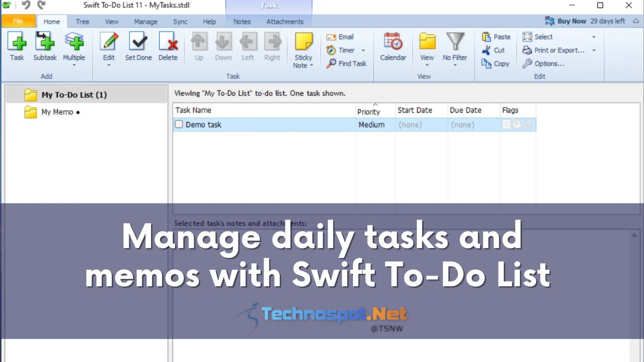Screen dimensions: 644x362
Task: Open the Timer dropdown arrow
Action: coord(363,50)
